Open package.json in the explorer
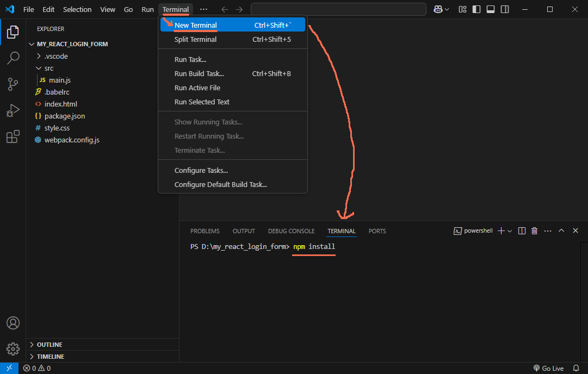This screenshot has height=374, width=588. (x=64, y=116)
